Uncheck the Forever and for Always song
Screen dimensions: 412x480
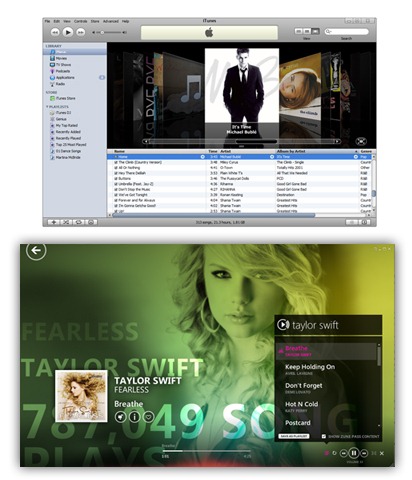116,200
